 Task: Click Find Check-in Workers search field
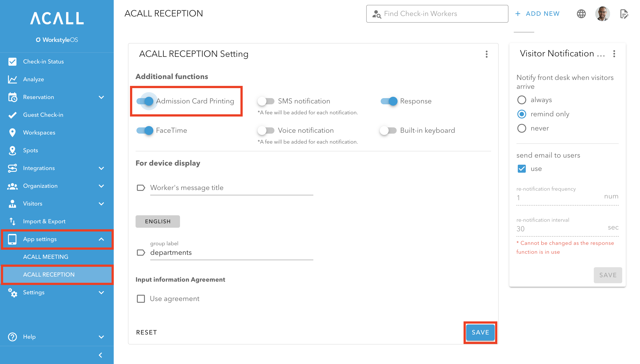point(437,14)
